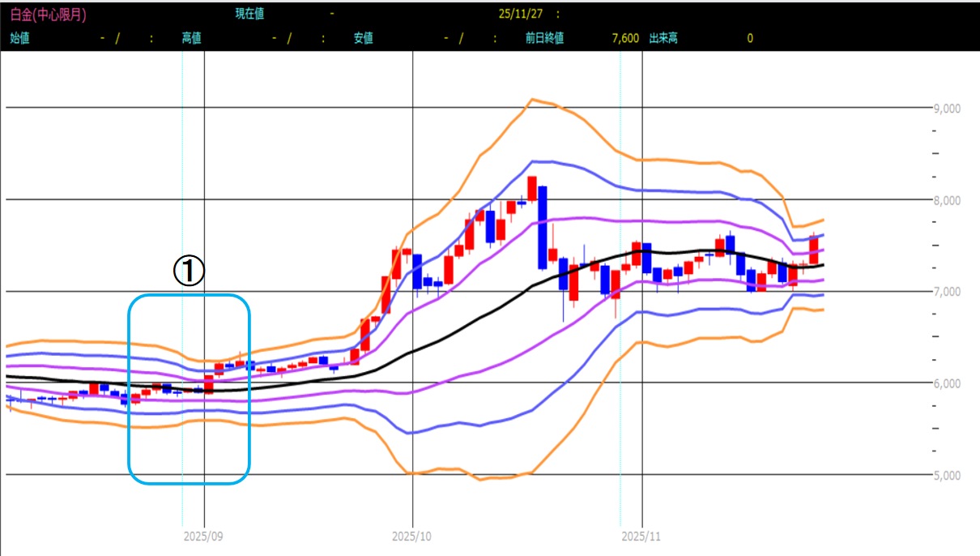Click the large blue candlestick after the October peak
Viewport: 980px width, 556px height.
coord(543,227)
